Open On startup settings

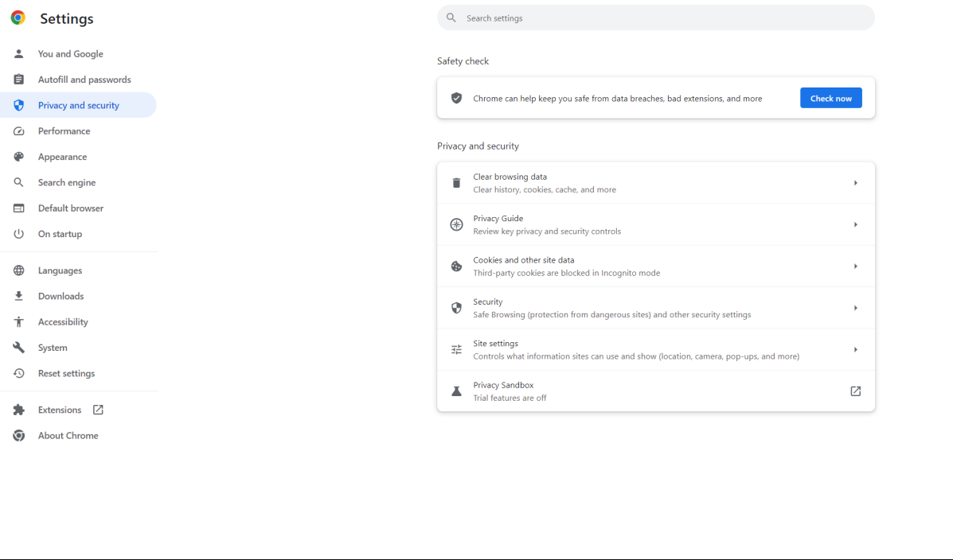click(x=60, y=234)
